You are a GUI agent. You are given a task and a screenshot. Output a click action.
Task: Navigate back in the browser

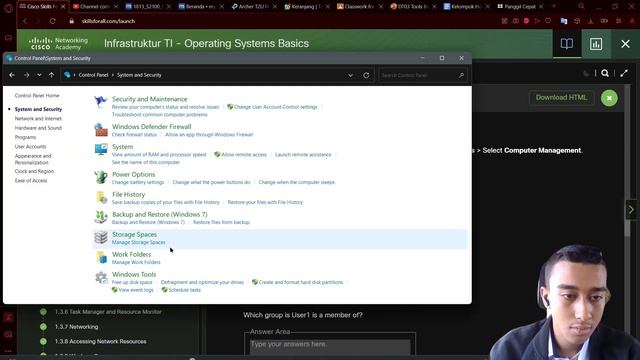[x=25, y=21]
